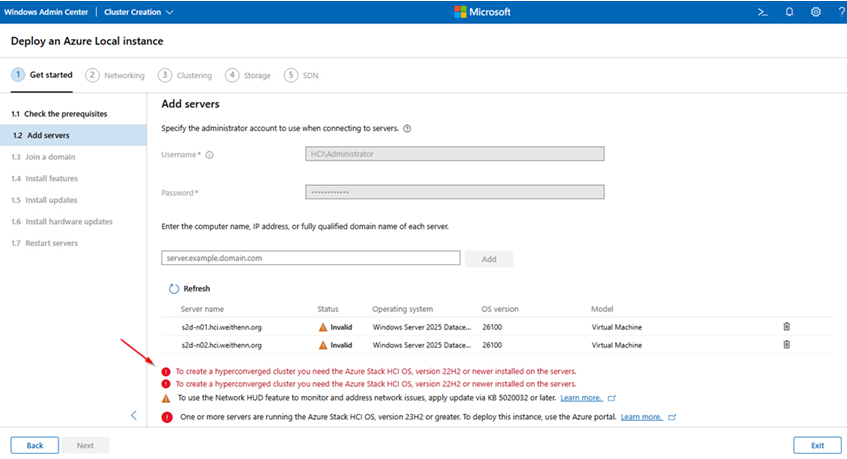This screenshot has width=847, height=459.
Task: Delete server s2d-n01 with trash icon
Action: click(786, 327)
